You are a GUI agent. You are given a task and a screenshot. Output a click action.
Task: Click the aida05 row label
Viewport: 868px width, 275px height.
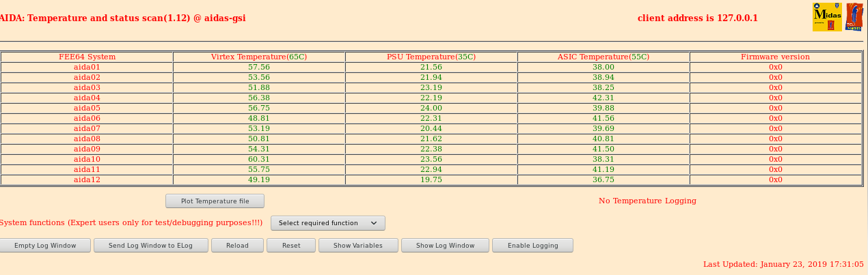pyautogui.click(x=87, y=108)
